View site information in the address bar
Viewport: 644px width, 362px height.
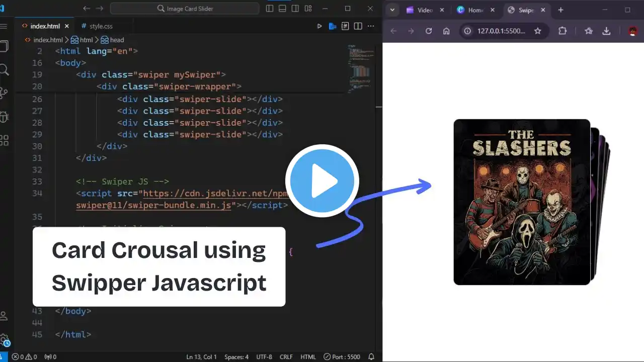(x=467, y=31)
